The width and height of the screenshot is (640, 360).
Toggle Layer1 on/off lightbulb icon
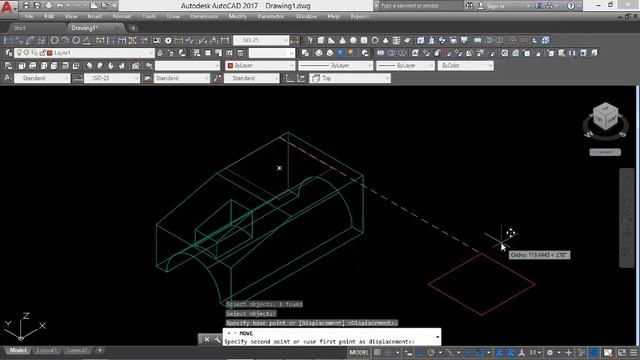[19, 53]
